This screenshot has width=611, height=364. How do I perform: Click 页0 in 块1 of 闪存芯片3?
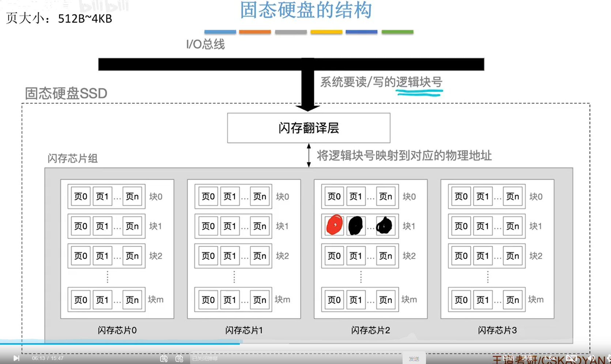tap(461, 226)
